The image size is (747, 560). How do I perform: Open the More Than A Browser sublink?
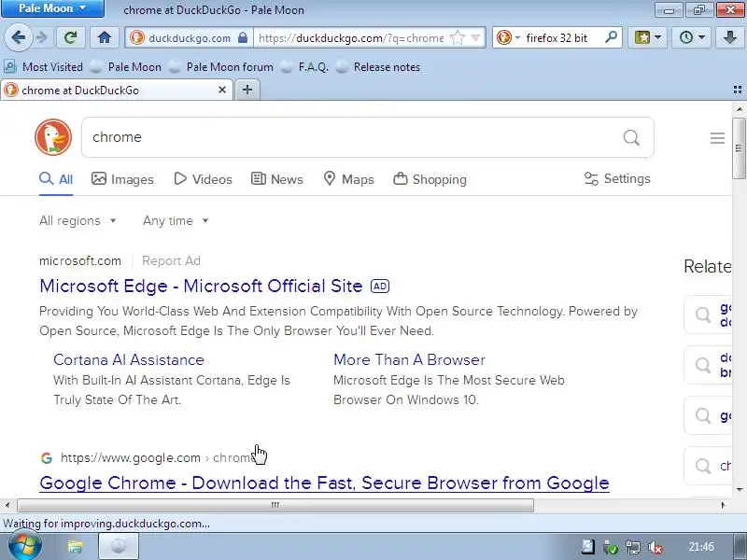[409, 359]
